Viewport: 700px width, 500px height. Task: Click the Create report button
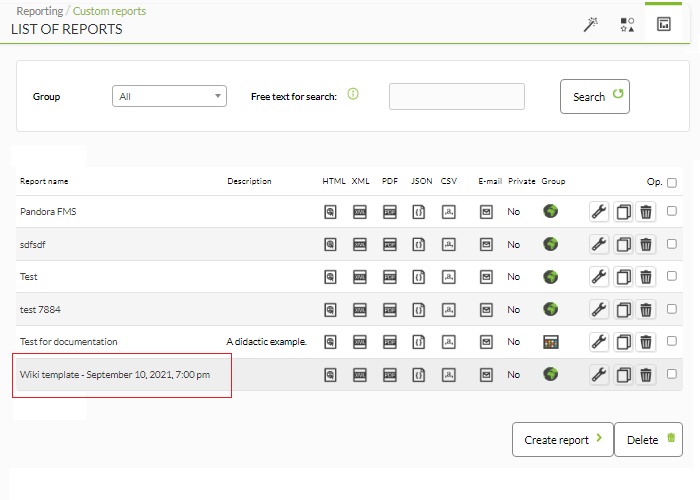point(562,440)
